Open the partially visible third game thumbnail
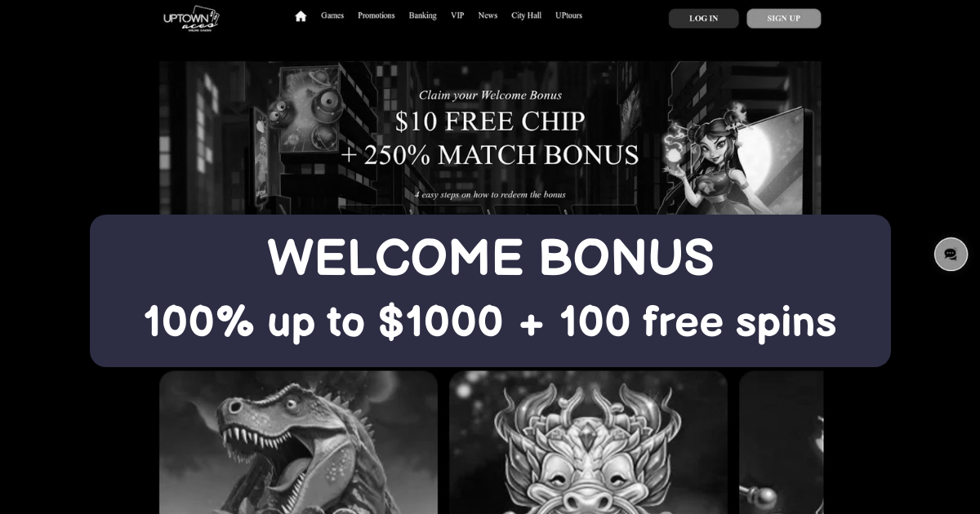Viewport: 980px width, 514px height. (781, 442)
